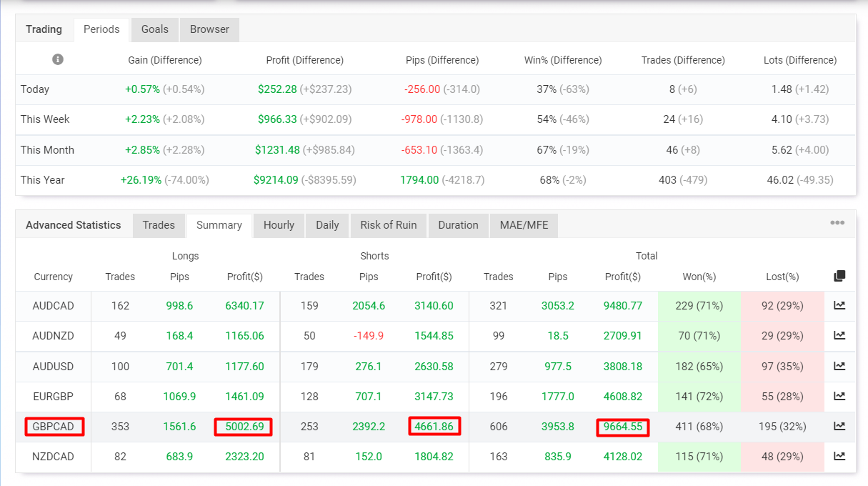Open the Browser tab
Viewport: 868px width, 486px height.
209,29
